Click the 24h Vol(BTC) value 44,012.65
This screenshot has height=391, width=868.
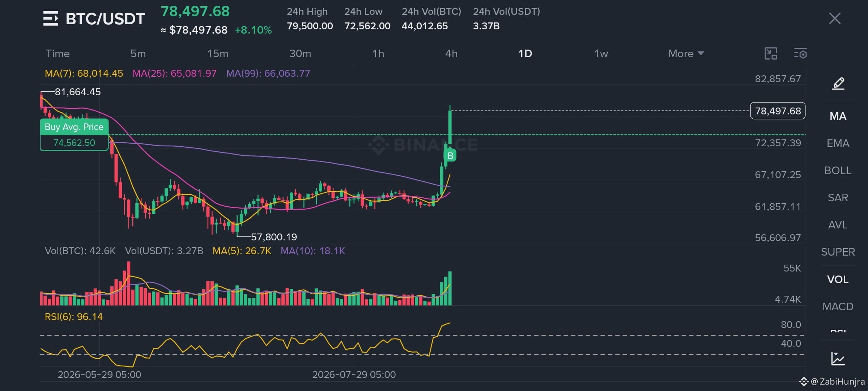pos(425,26)
